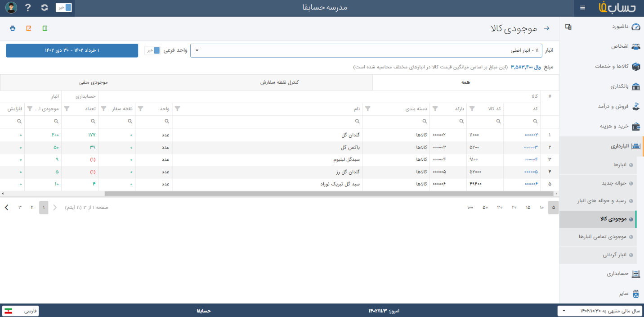Click the search field under the کد column
The height and width of the screenshot is (317, 644).
pos(522,122)
